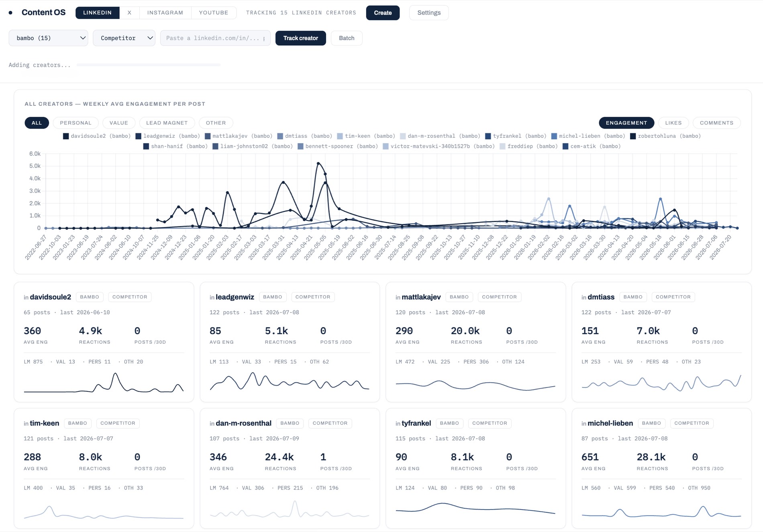This screenshot has height=532, width=763.
Task: Open the Competitor type dropdown
Action: [x=124, y=38]
